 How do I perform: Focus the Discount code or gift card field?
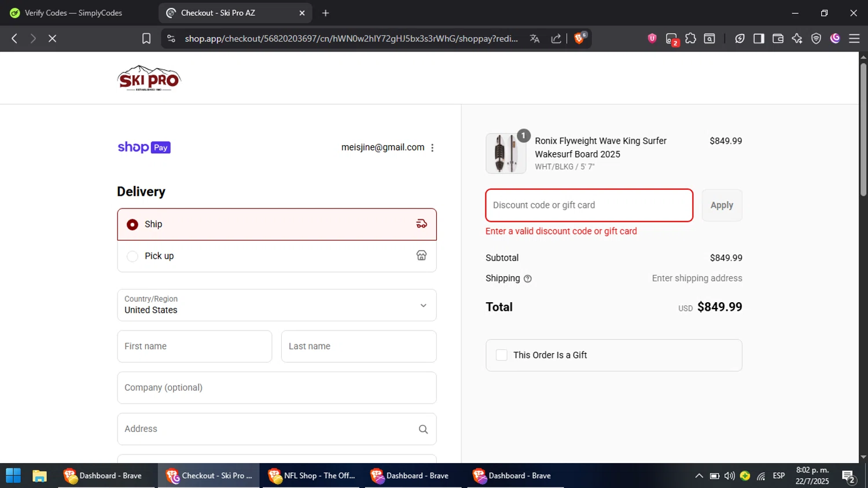589,205
